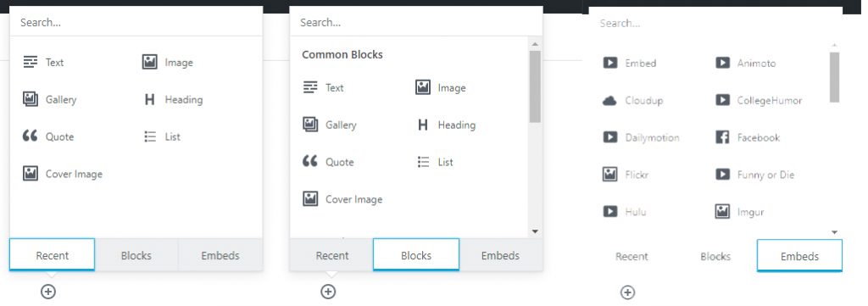The height and width of the screenshot is (306, 868).
Task: Select the Heading block in Common Blocks
Action: [x=445, y=125]
